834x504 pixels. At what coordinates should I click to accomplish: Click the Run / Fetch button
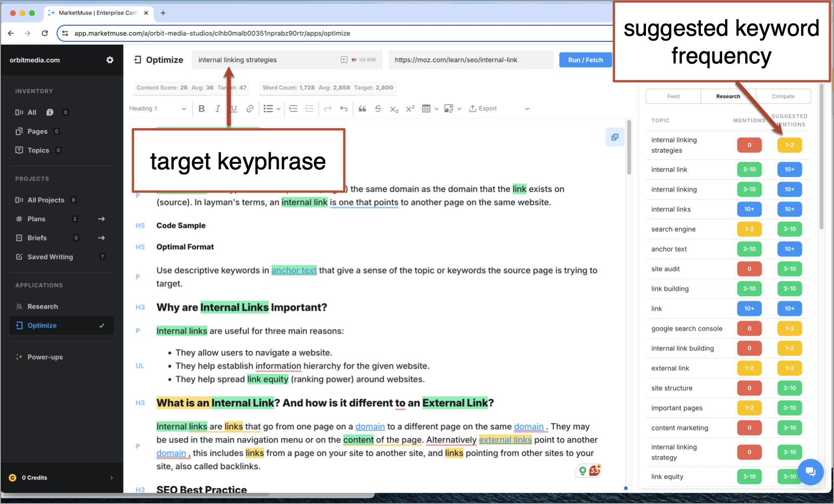coord(585,59)
